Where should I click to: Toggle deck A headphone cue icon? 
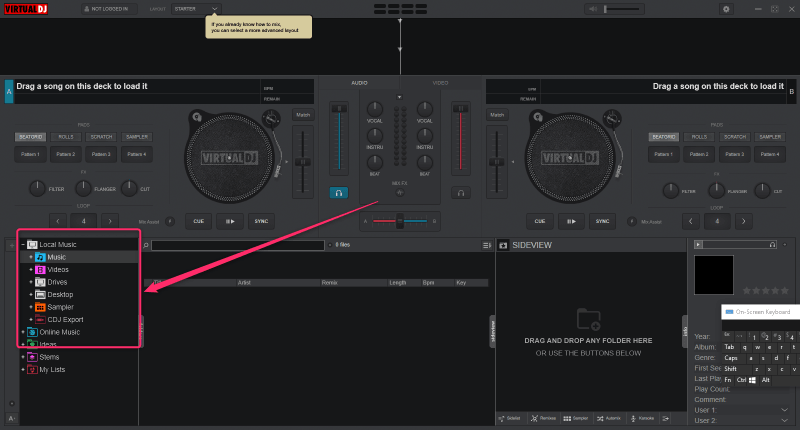[339, 193]
